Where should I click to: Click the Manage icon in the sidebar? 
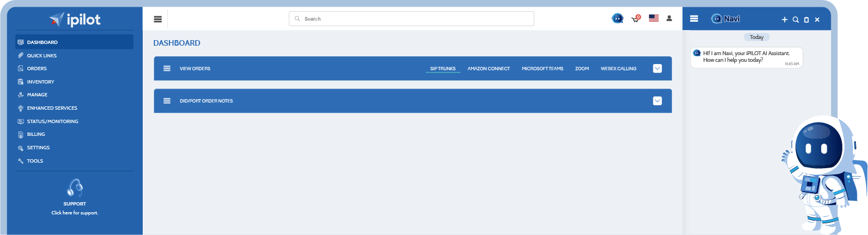[x=21, y=95]
